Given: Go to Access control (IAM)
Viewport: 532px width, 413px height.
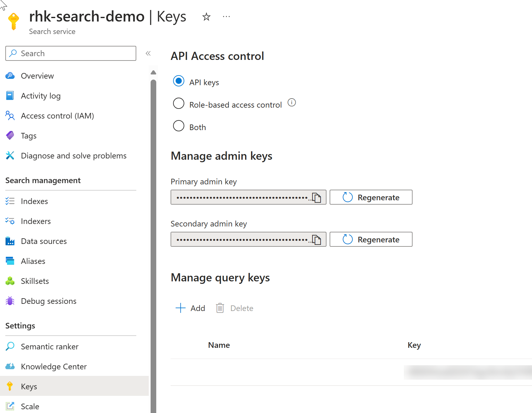Looking at the screenshot, I should point(57,116).
